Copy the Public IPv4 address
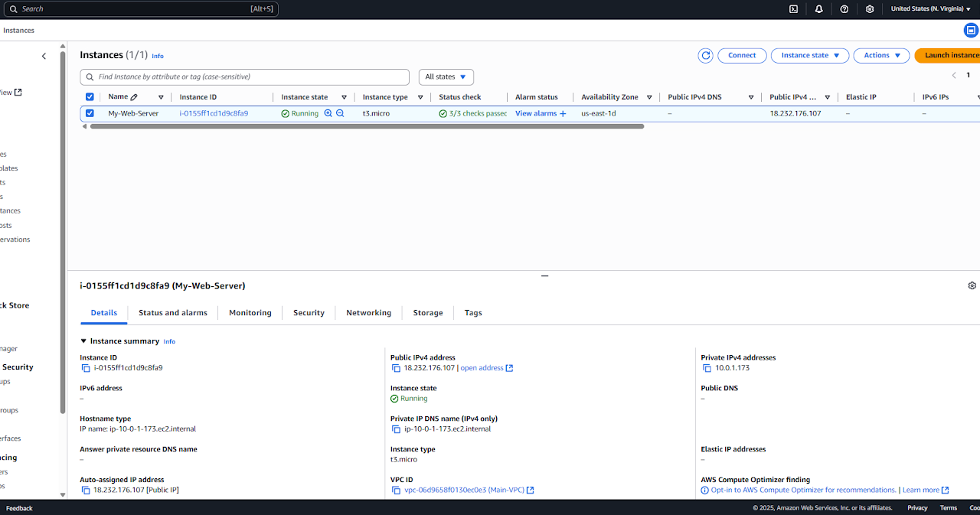 [396, 368]
